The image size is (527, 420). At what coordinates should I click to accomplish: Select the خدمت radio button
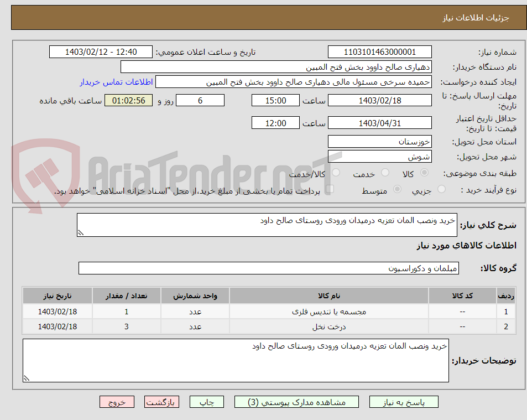tap(385, 173)
